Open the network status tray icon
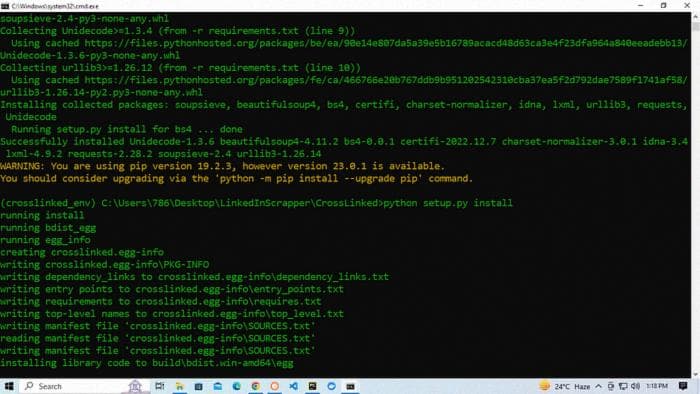Image resolution: width=700 pixels, height=394 pixels. tap(623, 386)
